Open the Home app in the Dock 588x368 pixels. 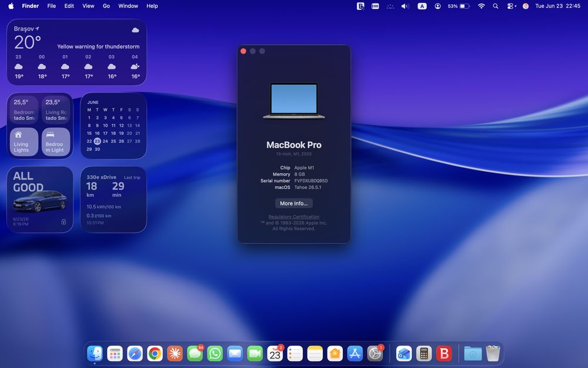pos(335,353)
